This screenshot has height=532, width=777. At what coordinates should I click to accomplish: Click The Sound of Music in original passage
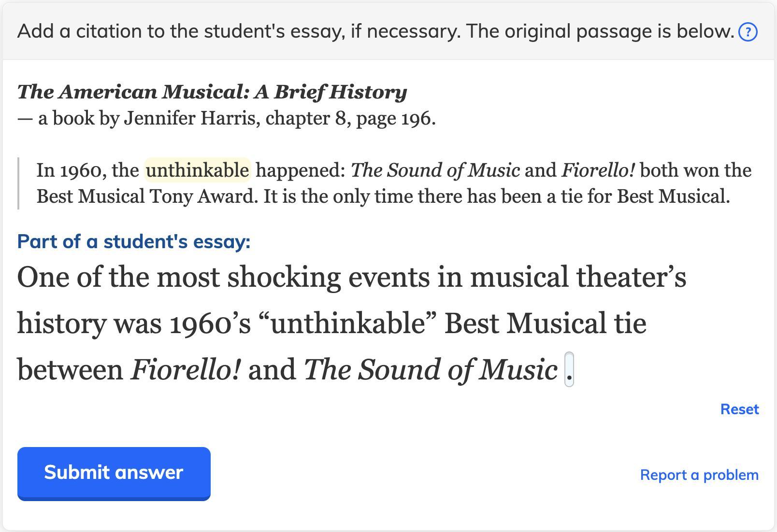(435, 170)
